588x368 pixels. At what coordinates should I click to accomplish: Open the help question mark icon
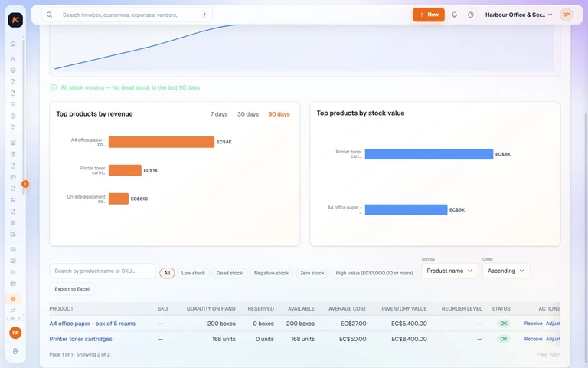pyautogui.click(x=471, y=15)
